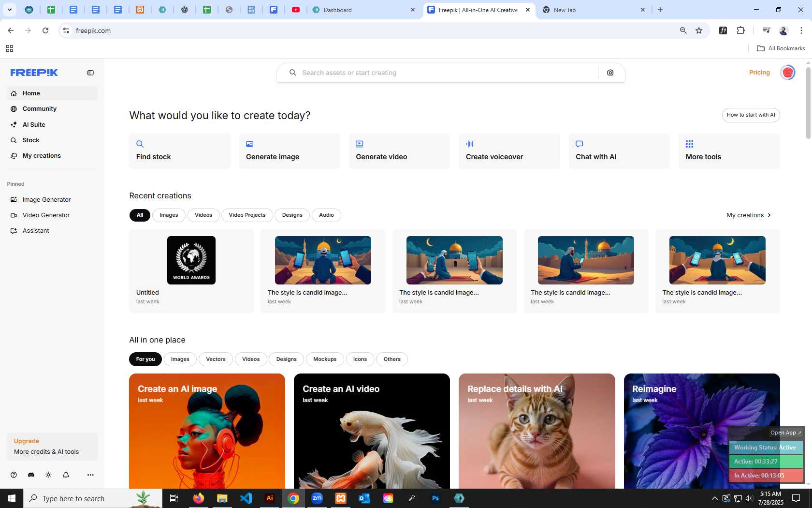Open the Pricing link

(x=759, y=73)
